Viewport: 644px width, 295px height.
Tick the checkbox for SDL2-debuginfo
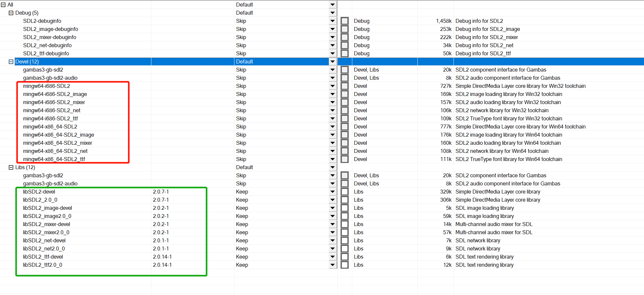(344, 21)
